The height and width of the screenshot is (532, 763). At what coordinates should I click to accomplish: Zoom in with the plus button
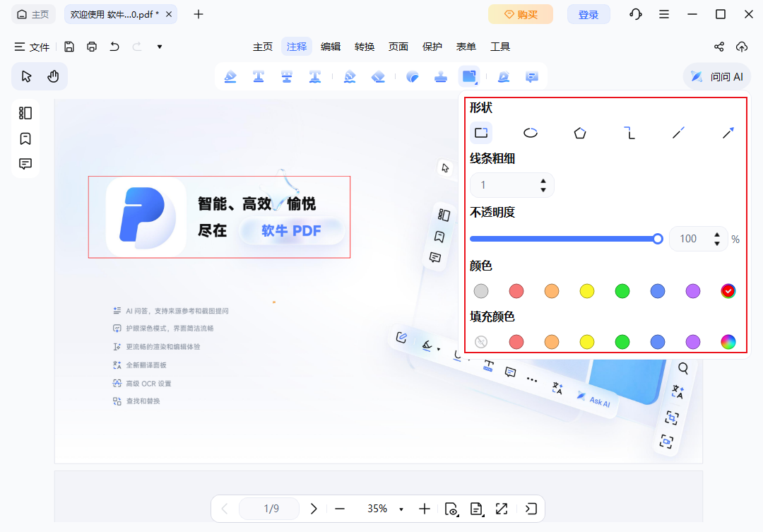coord(425,509)
